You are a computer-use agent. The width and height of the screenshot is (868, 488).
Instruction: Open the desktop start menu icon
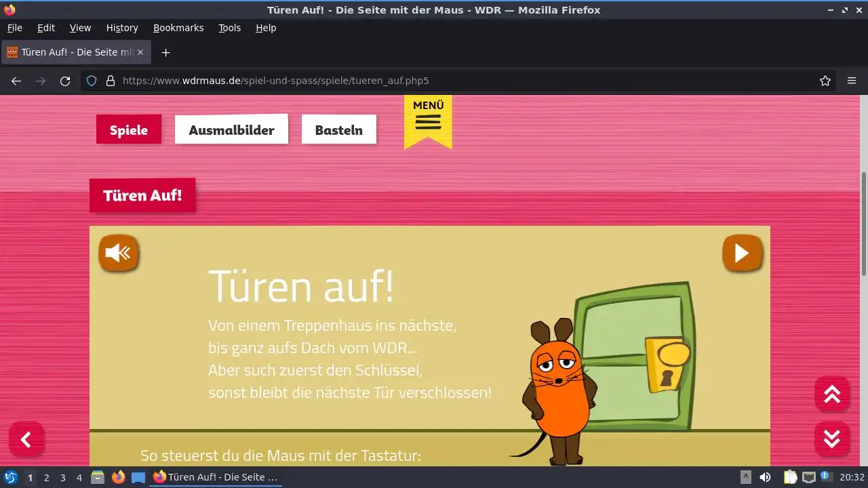pyautogui.click(x=11, y=477)
